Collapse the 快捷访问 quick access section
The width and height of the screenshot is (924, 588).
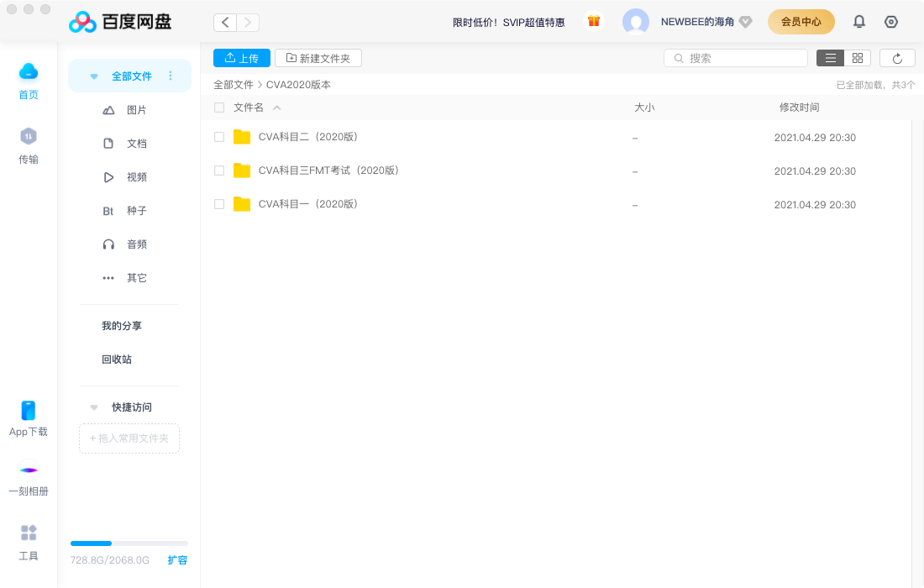(94, 407)
